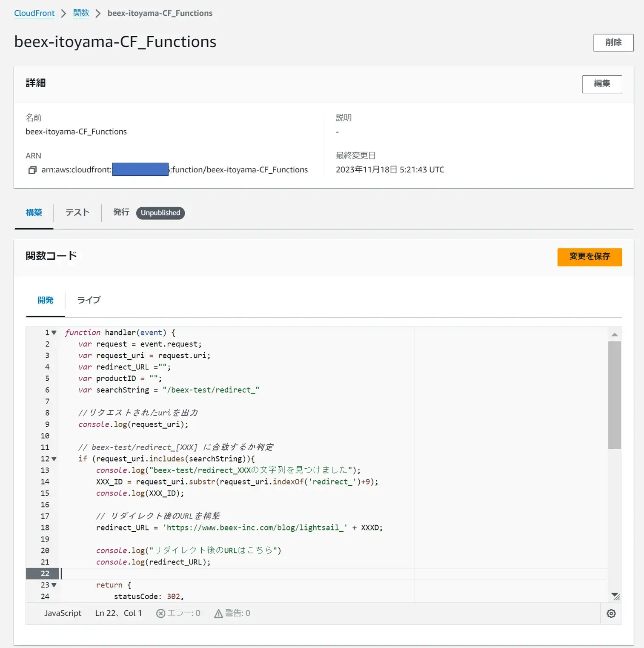Collapse return block fold arrow on line 23
Image resolution: width=644 pixels, height=648 pixels.
[54, 585]
